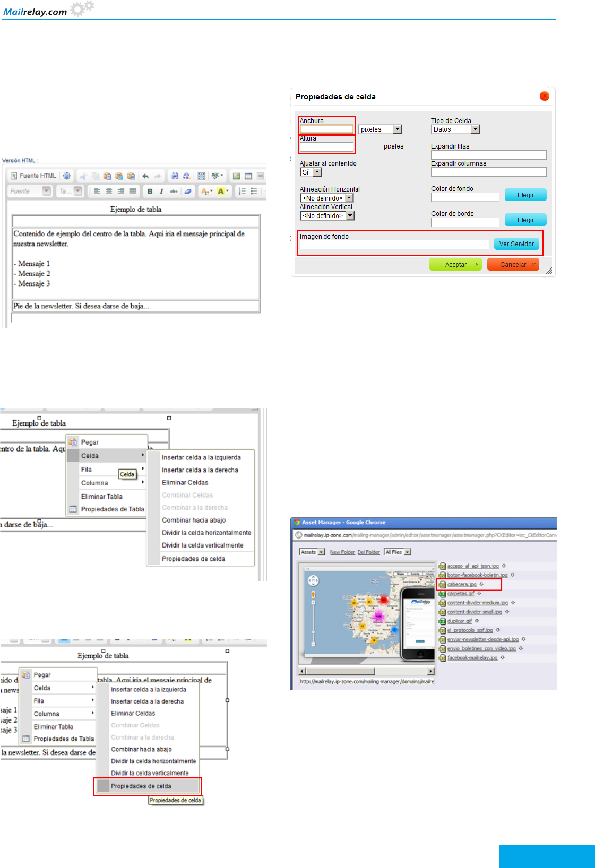Click the maximize editor icon beside Fuente HTML
Screen dimensions: 595x868
pyautogui.click(x=67, y=176)
